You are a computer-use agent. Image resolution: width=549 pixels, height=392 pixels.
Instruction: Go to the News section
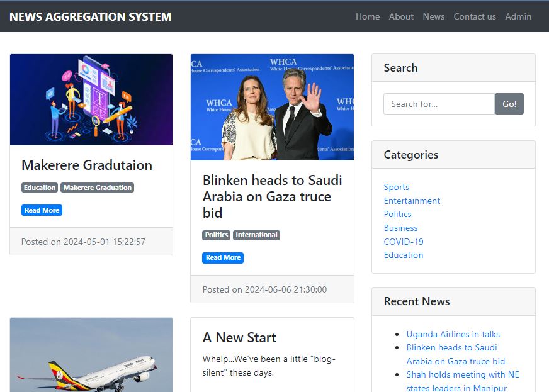click(433, 16)
